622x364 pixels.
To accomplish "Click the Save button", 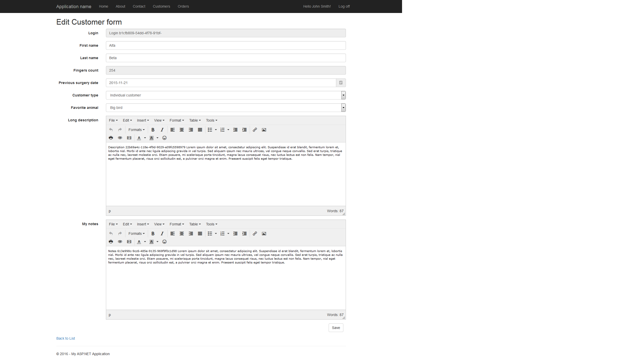I will (336, 328).
